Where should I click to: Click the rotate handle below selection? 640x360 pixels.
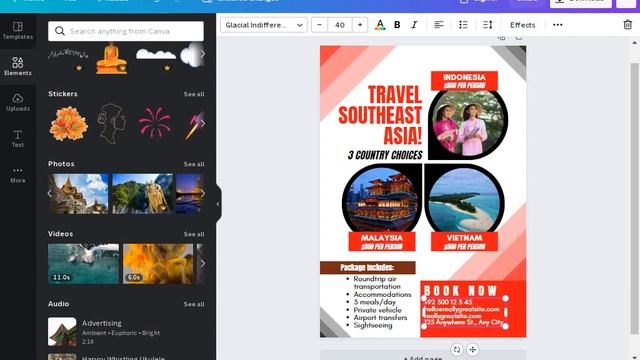pyautogui.click(x=457, y=349)
